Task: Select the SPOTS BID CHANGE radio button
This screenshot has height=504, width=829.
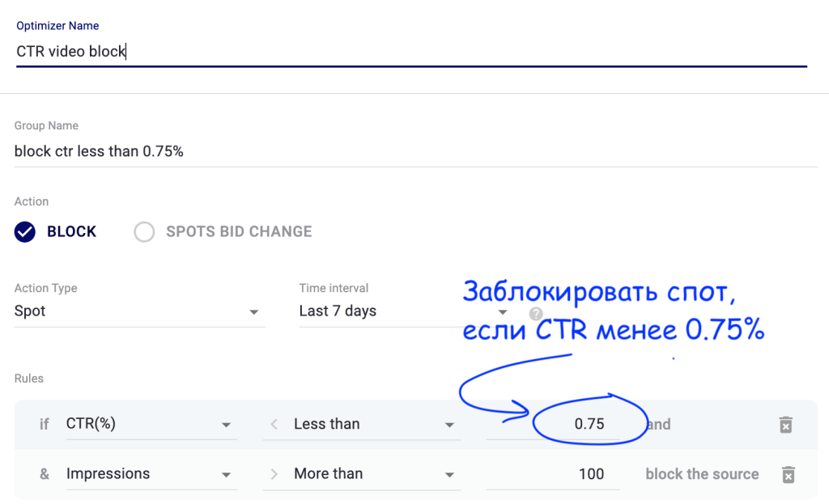Action: tap(144, 231)
